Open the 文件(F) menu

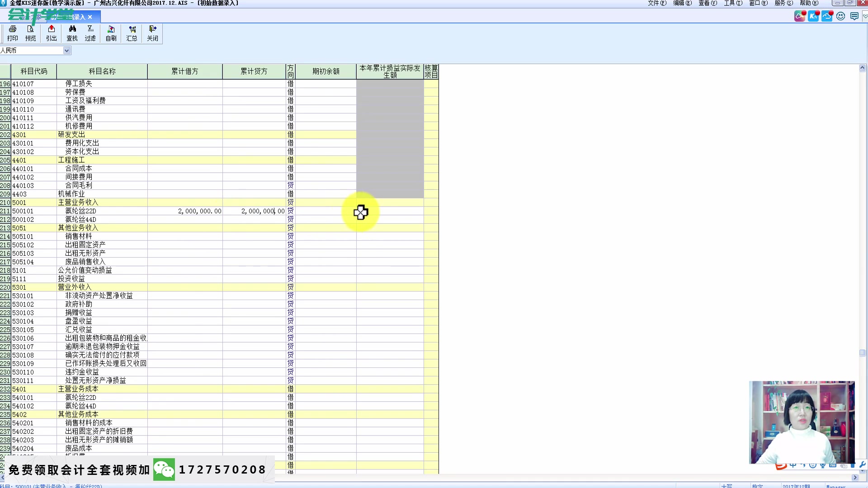coord(656,3)
